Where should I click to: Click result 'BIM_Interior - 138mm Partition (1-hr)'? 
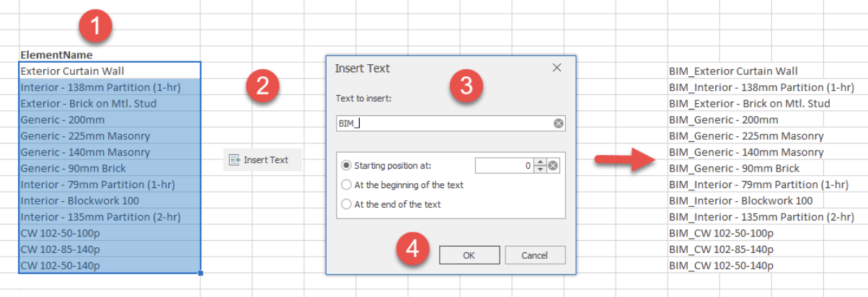(761, 87)
